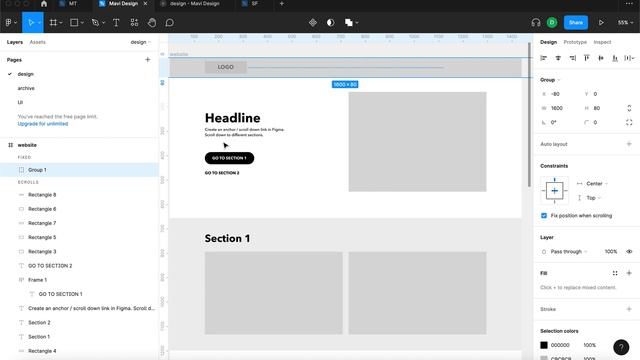Click align vertical centers icon
640x360 pixels.
tap(601, 58)
